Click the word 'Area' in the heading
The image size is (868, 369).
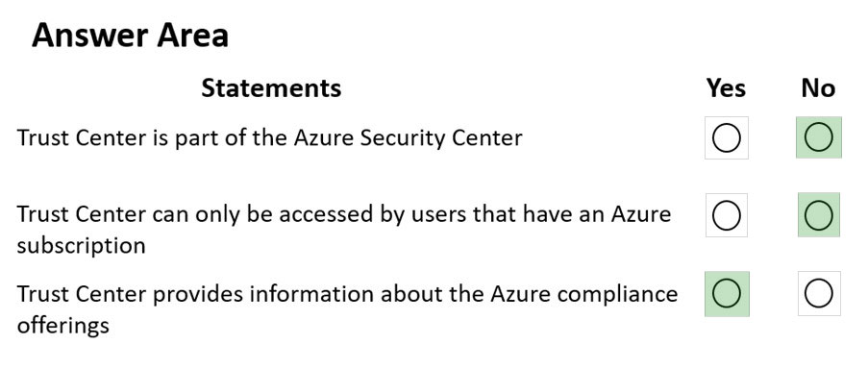[x=192, y=36]
